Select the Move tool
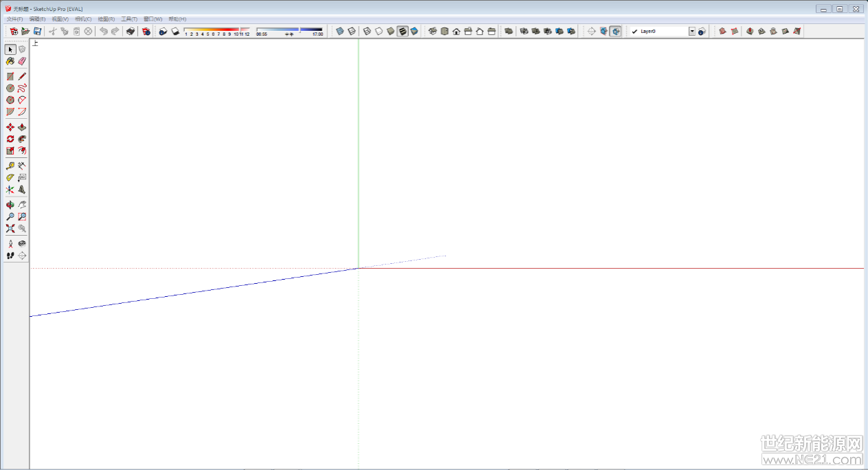The height and width of the screenshot is (470, 868). [10, 127]
